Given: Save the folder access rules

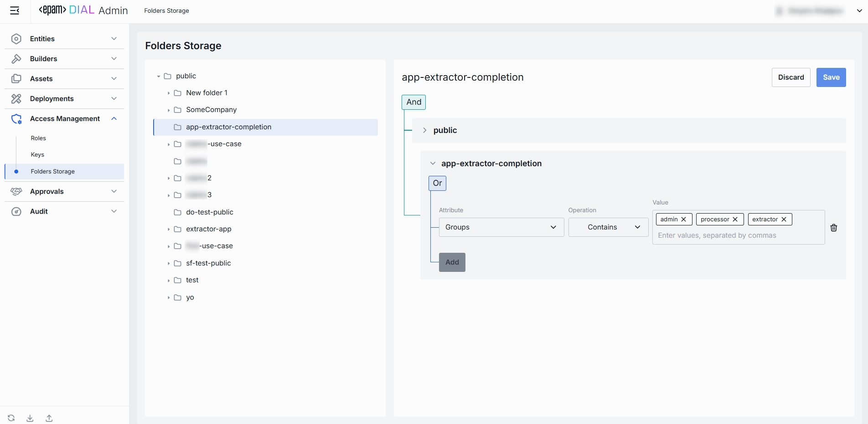Looking at the screenshot, I should [x=831, y=77].
